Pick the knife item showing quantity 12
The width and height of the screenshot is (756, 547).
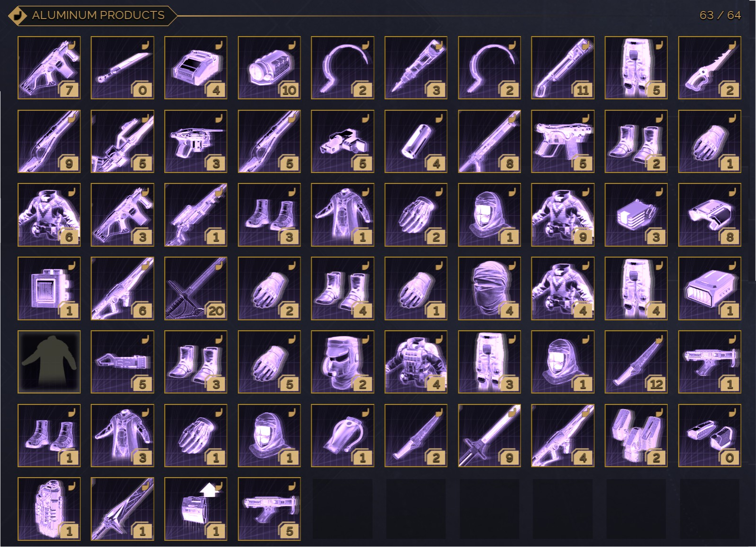tap(636, 362)
